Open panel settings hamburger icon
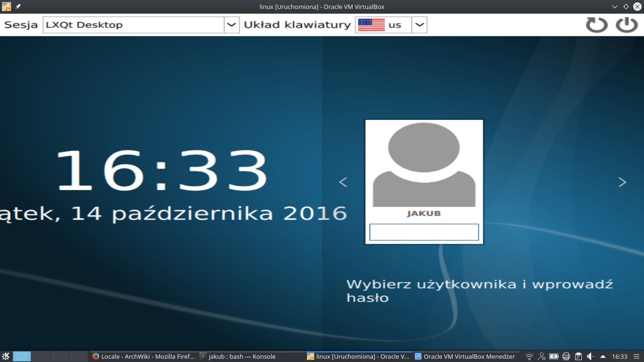 [637, 356]
